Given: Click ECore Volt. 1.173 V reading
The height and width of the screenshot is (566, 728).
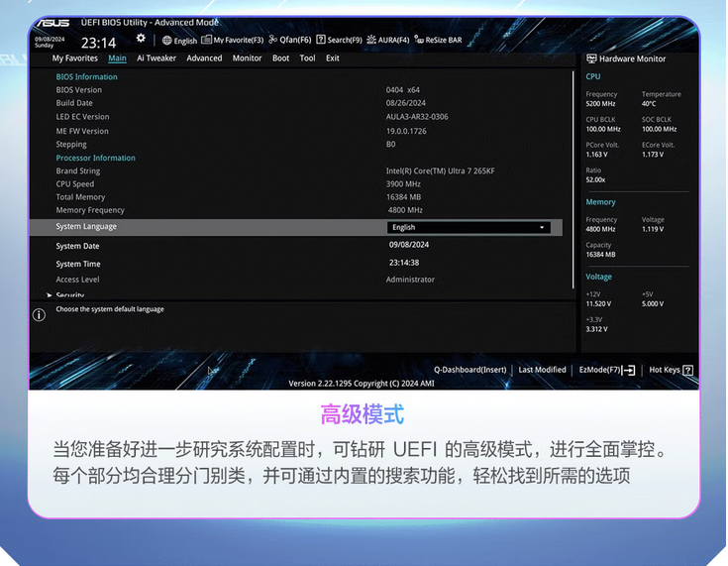Looking at the screenshot, I should [653, 155].
